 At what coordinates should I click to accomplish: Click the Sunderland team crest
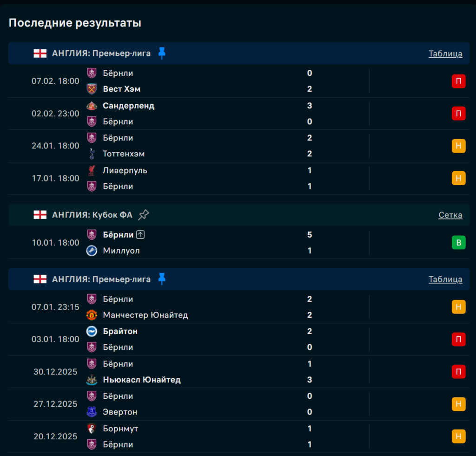click(x=92, y=106)
